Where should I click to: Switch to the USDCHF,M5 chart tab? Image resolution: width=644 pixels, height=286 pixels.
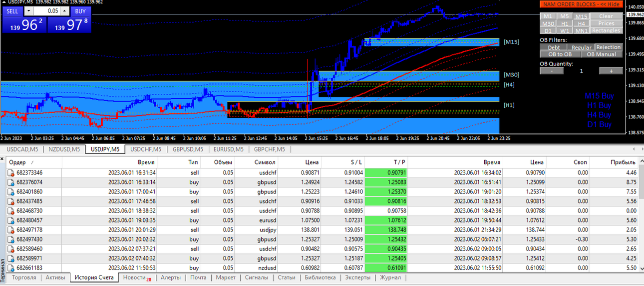[x=147, y=149]
